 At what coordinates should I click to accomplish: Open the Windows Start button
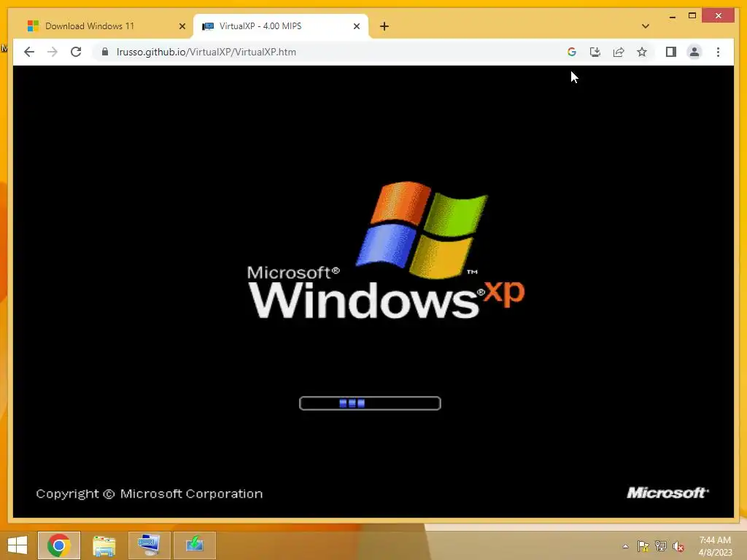(x=18, y=545)
